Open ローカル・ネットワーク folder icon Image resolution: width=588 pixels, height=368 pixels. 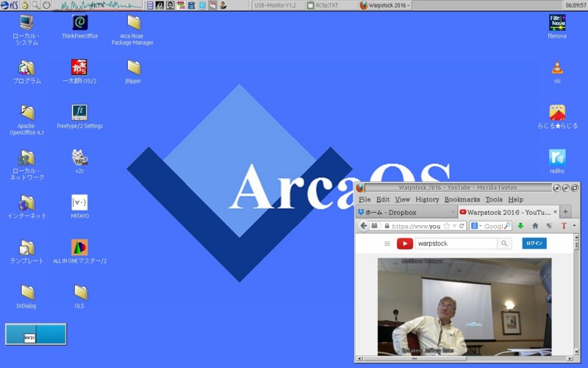[x=27, y=165]
